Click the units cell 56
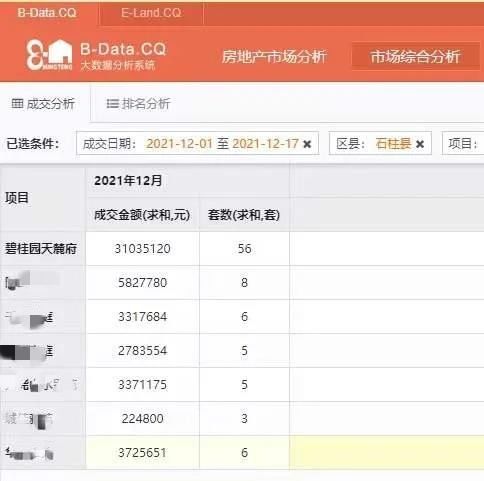484x481 pixels. pos(244,249)
